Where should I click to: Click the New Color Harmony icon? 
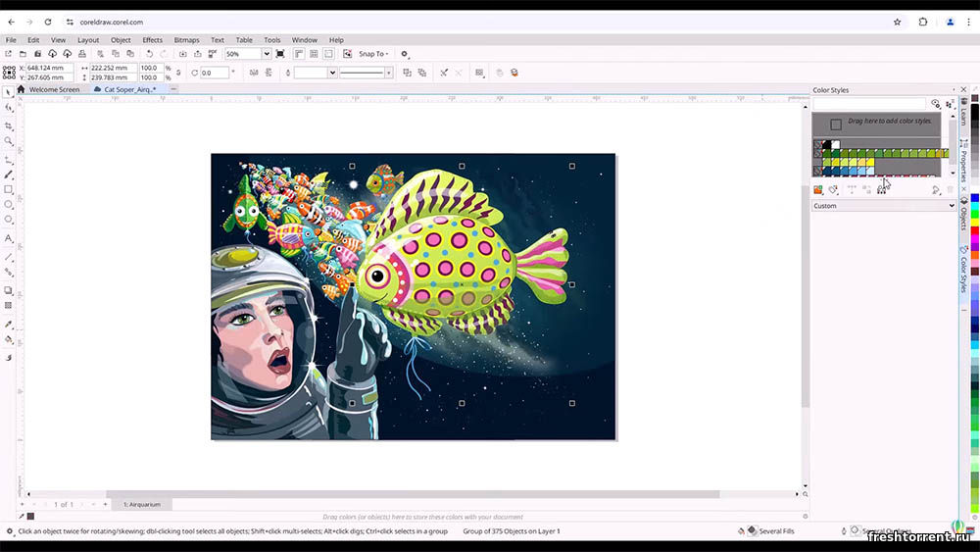tap(833, 189)
